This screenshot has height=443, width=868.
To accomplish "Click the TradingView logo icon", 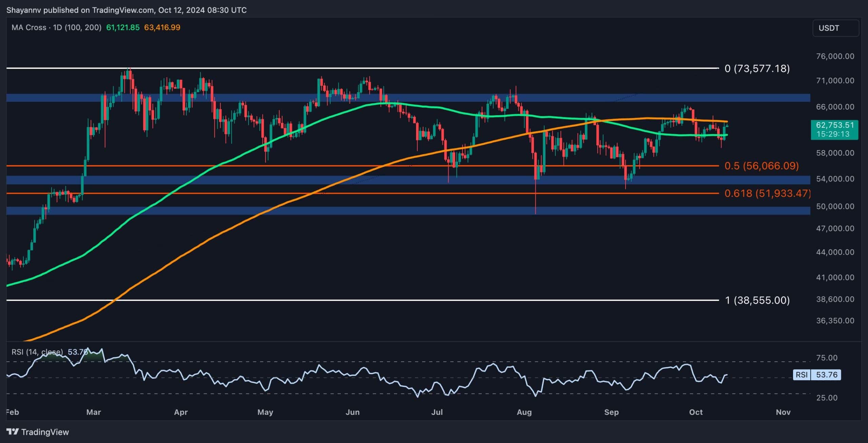I will point(13,432).
